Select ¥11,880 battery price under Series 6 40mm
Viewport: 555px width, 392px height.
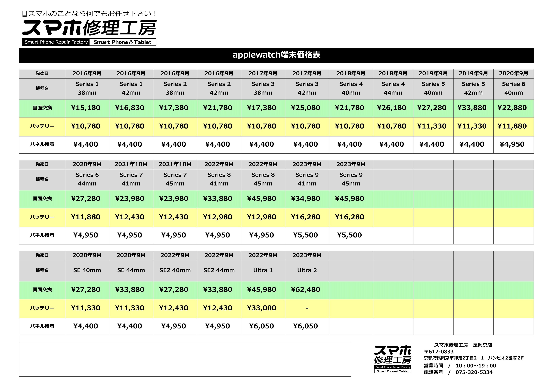(x=512, y=126)
